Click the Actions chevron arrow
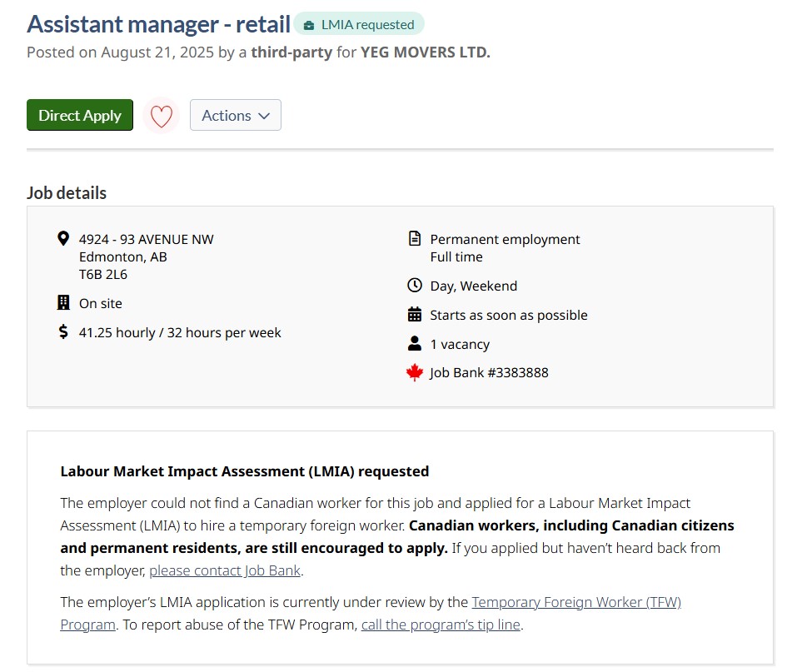 coord(264,117)
